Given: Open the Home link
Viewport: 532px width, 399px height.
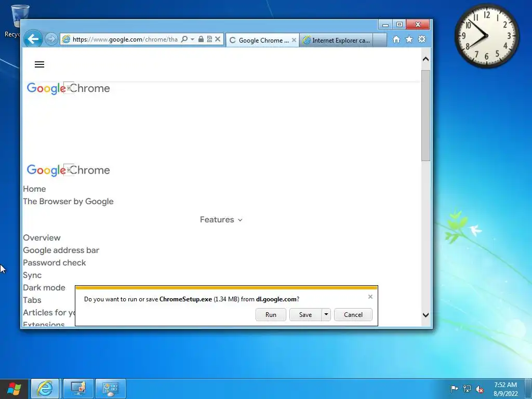Looking at the screenshot, I should pos(34,189).
